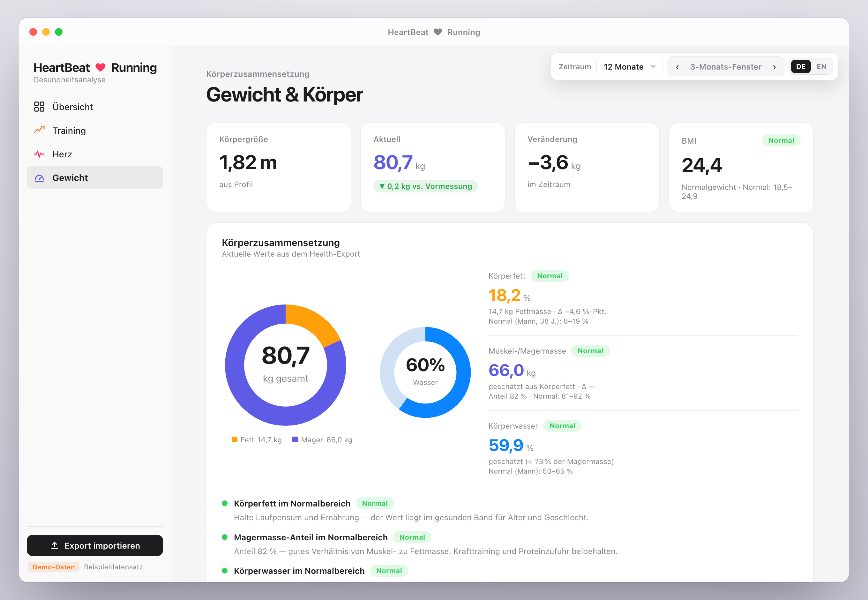The width and height of the screenshot is (868, 600).
Task: Open the Übersicht section
Action: [95, 107]
